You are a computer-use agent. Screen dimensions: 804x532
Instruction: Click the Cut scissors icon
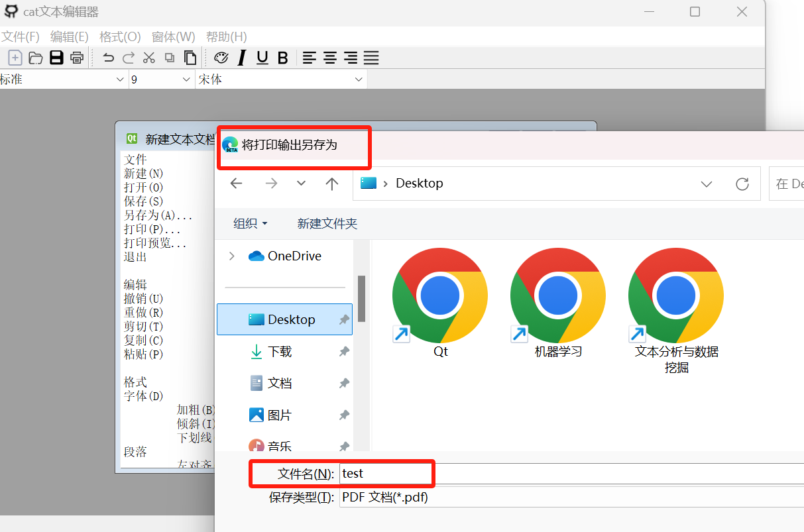pos(149,58)
